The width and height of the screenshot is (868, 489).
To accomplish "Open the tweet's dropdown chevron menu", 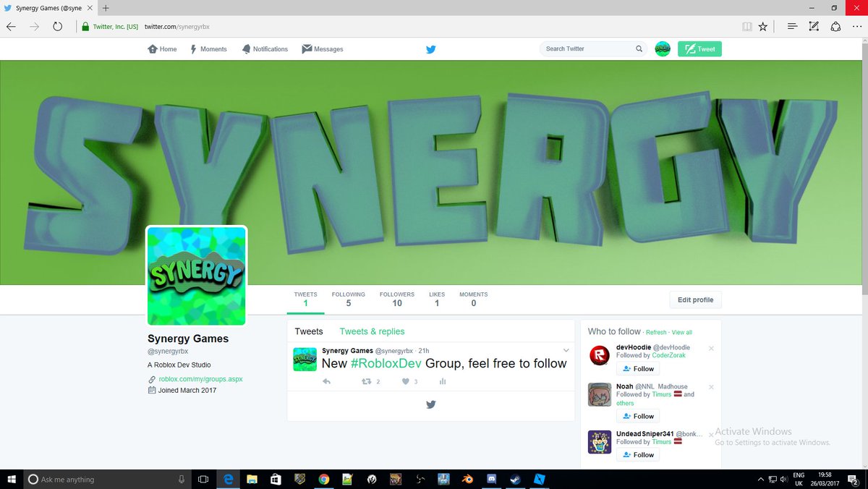I will [566, 351].
